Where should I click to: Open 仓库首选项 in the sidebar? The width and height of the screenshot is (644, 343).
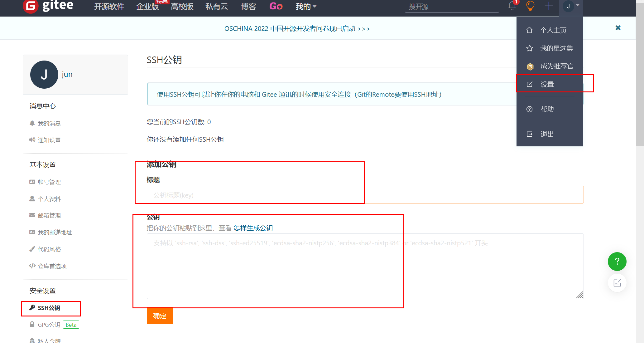coord(52,266)
